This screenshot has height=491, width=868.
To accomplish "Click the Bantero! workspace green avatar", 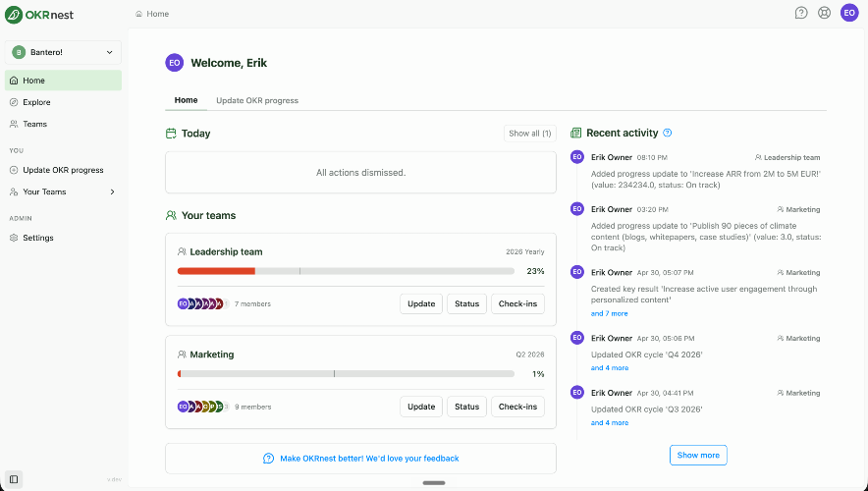I will coord(19,52).
